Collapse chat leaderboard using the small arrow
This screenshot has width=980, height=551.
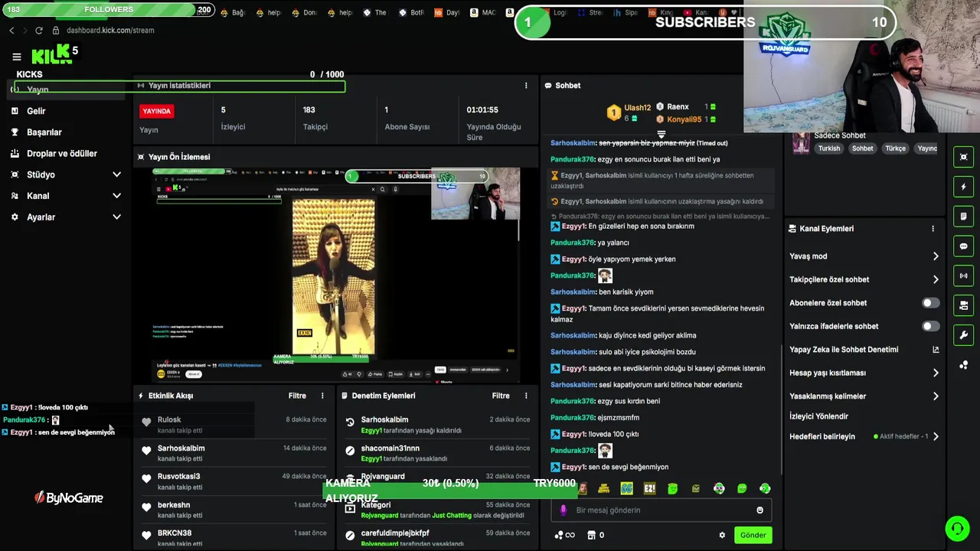[661, 135]
